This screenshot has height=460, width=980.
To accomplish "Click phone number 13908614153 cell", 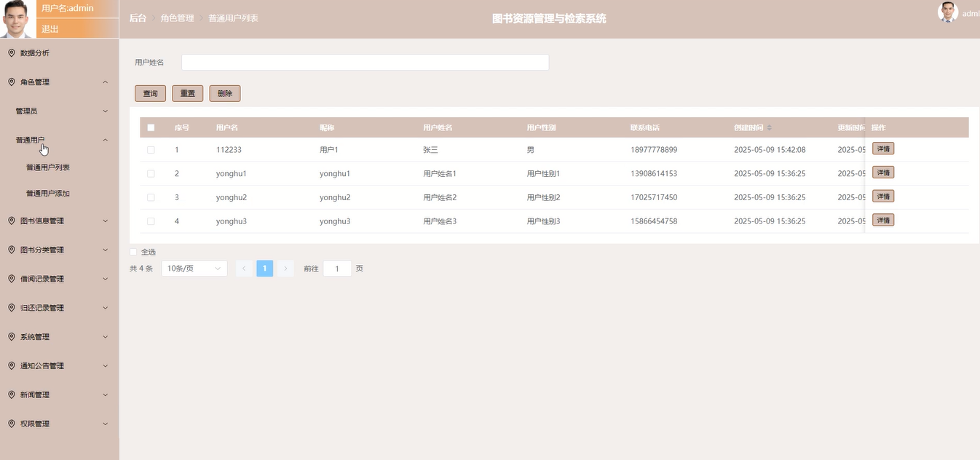I will coord(654,174).
